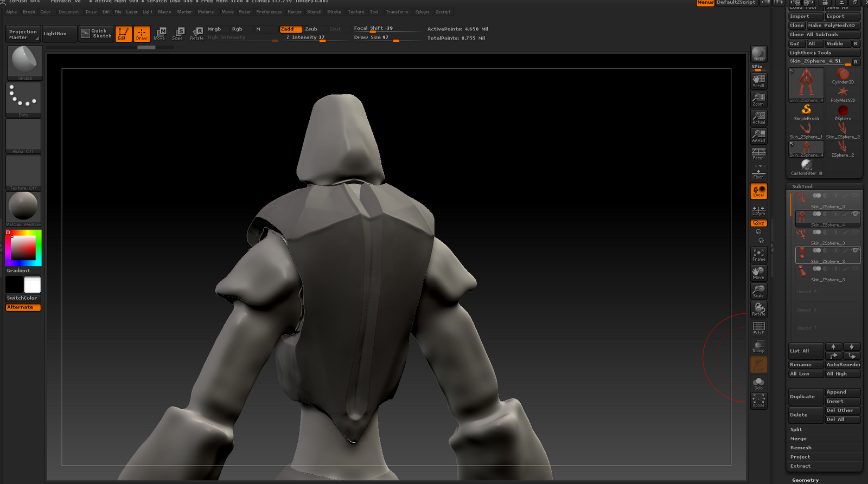Click Make PolyMesh3D button
Image resolution: width=868 pixels, height=484 pixels.
coord(832,25)
